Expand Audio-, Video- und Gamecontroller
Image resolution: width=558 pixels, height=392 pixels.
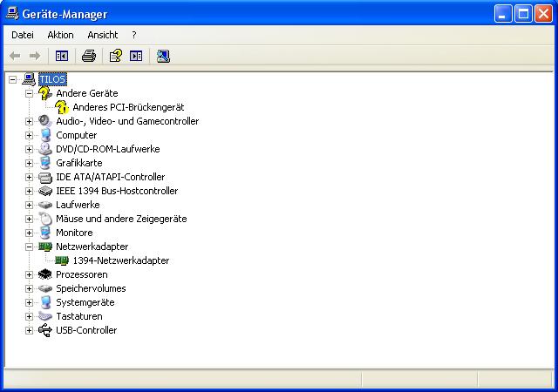pos(29,121)
